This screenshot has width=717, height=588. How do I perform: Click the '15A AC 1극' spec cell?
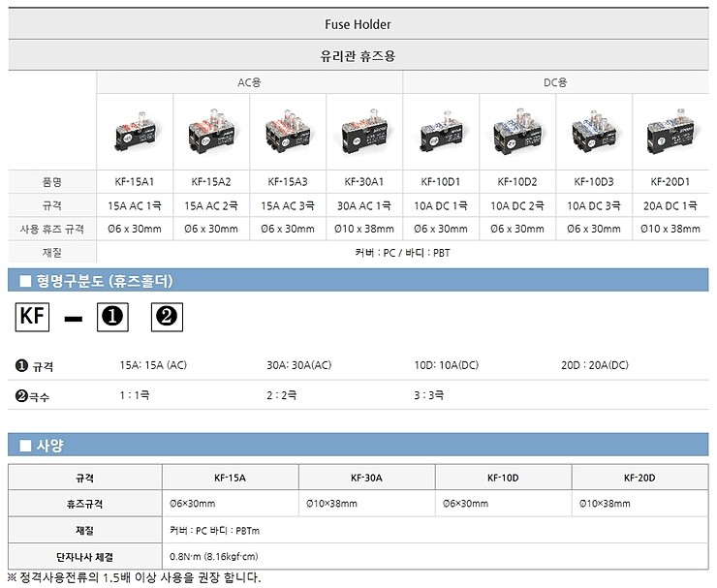pos(135,205)
